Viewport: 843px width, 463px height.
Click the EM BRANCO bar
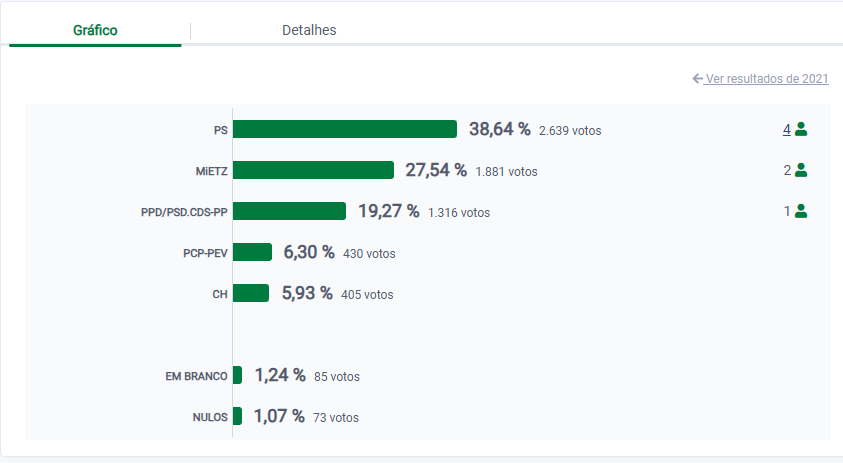(237, 375)
